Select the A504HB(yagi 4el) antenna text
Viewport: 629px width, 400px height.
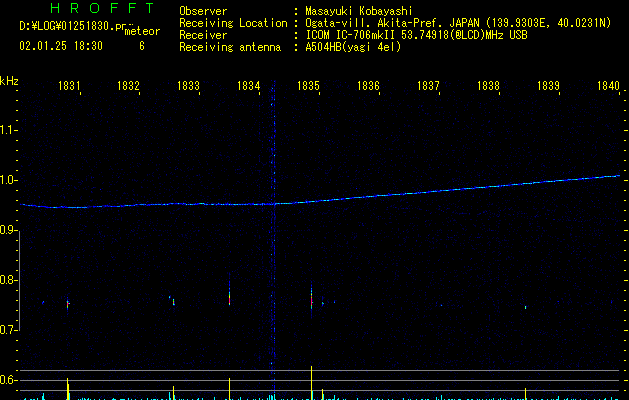coord(353,47)
